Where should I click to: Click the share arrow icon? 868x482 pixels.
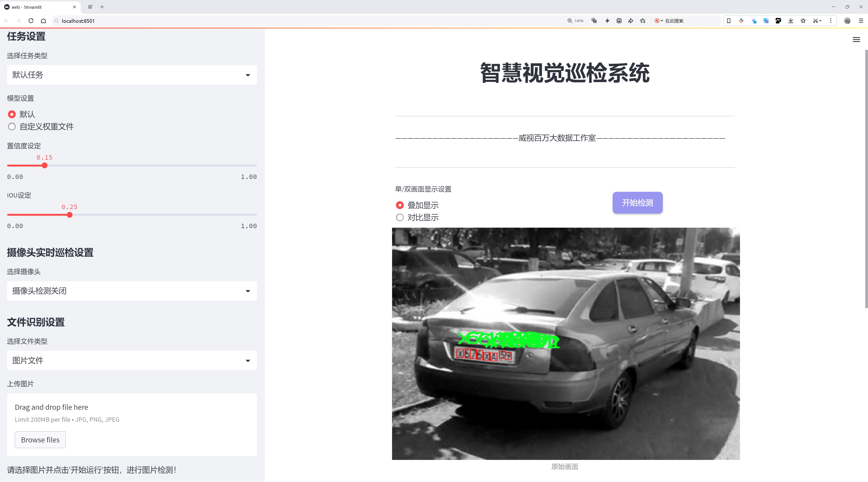click(x=630, y=21)
